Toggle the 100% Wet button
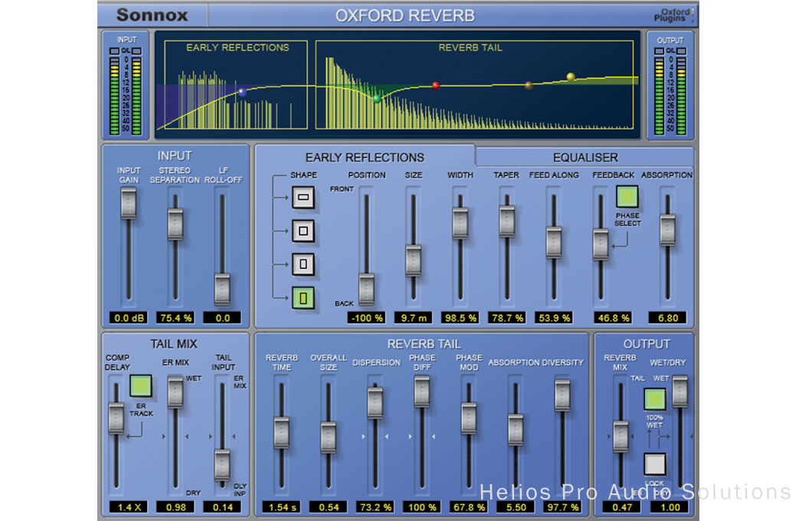812x521 pixels. [x=654, y=399]
